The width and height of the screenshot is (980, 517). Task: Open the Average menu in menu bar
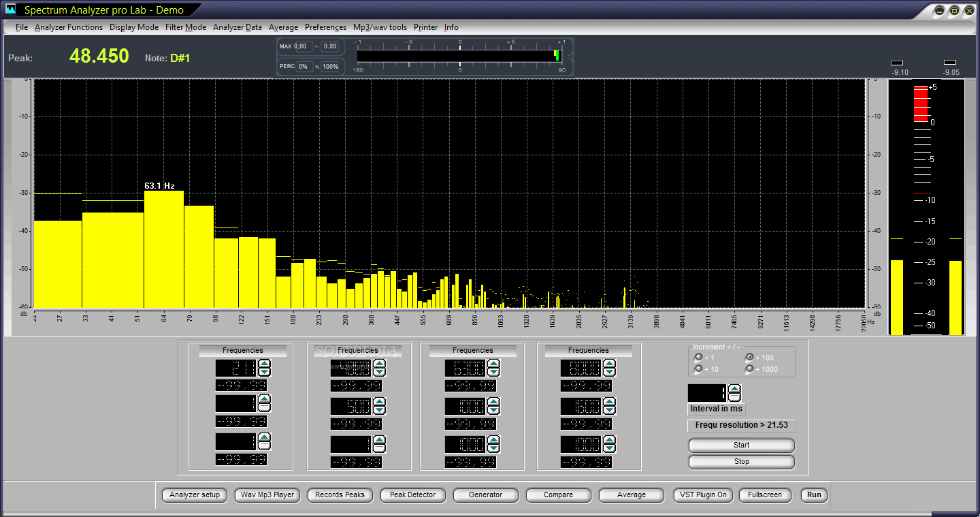pos(283,27)
